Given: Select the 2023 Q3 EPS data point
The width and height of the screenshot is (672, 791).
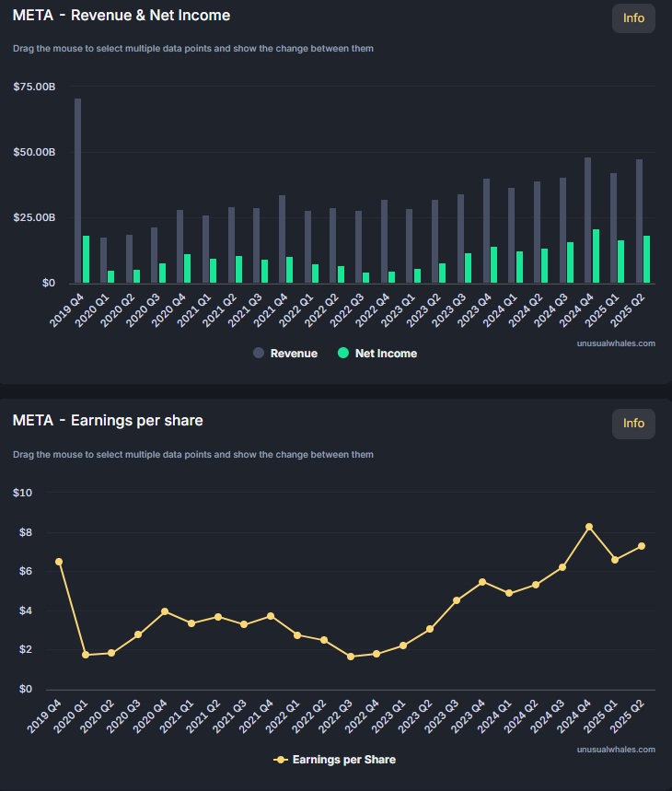Looking at the screenshot, I should [x=457, y=600].
